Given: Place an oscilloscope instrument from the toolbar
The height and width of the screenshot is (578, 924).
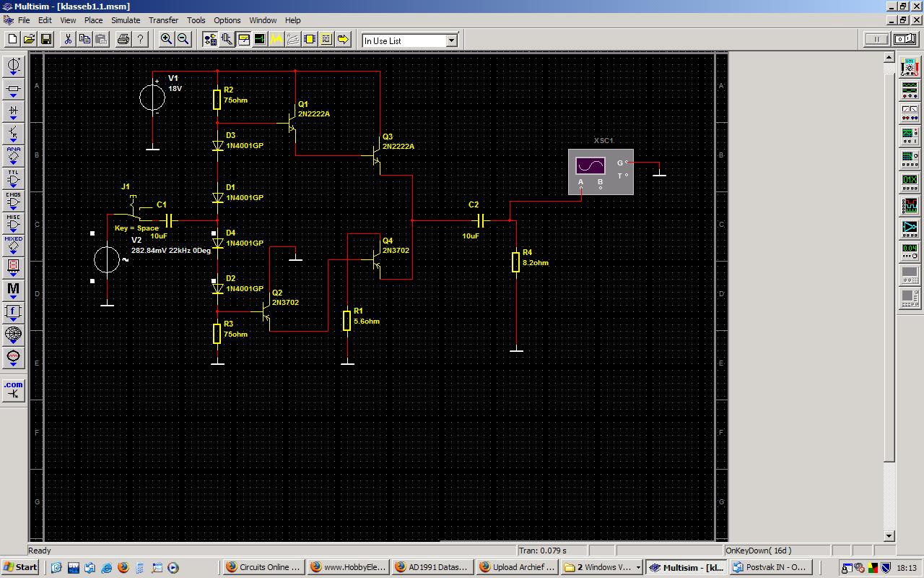Looking at the screenshot, I should [x=910, y=135].
